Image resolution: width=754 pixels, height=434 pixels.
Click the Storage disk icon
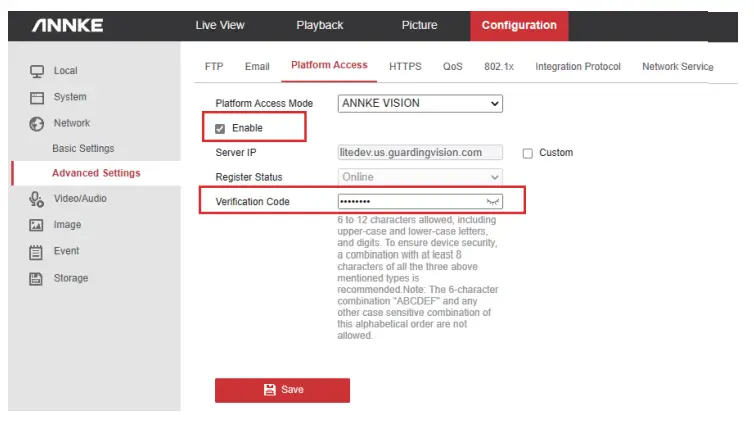[x=36, y=279]
